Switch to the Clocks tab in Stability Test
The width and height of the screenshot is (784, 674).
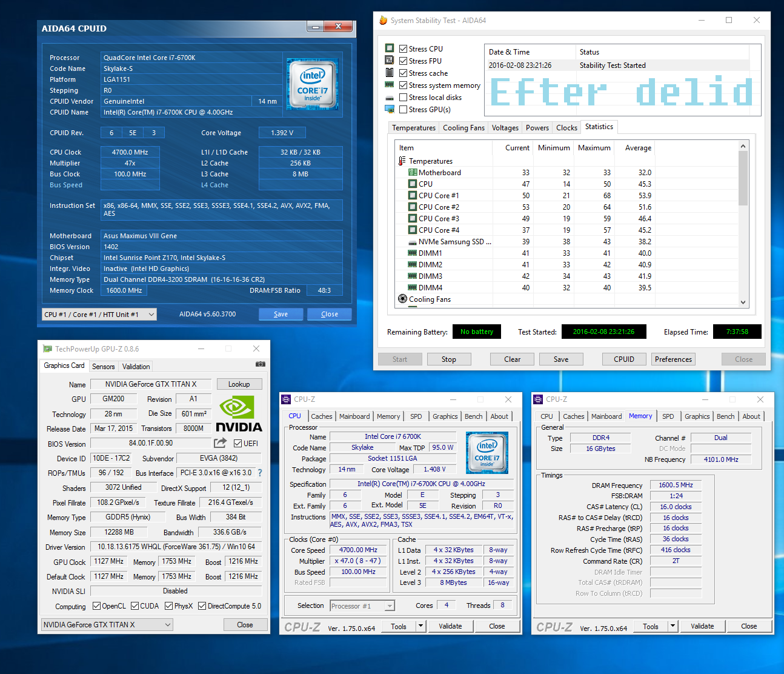point(566,128)
